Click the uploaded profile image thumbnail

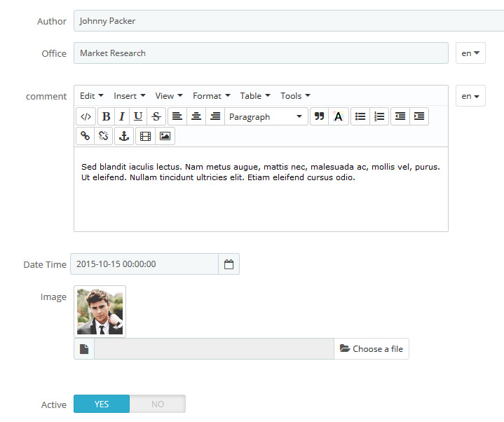click(100, 311)
